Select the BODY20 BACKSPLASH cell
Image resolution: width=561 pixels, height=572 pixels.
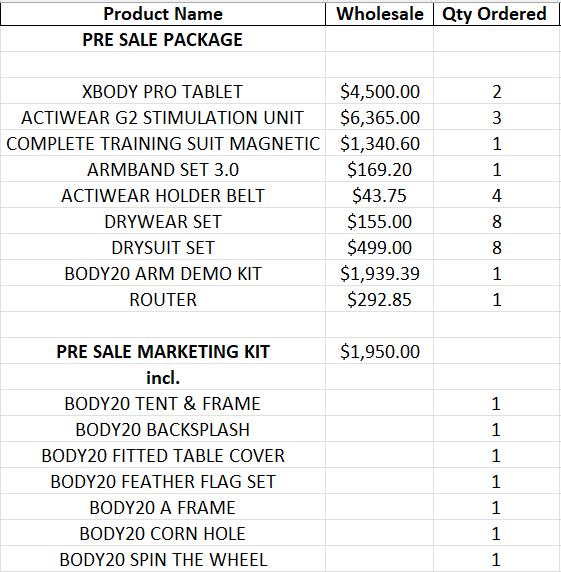pos(163,429)
